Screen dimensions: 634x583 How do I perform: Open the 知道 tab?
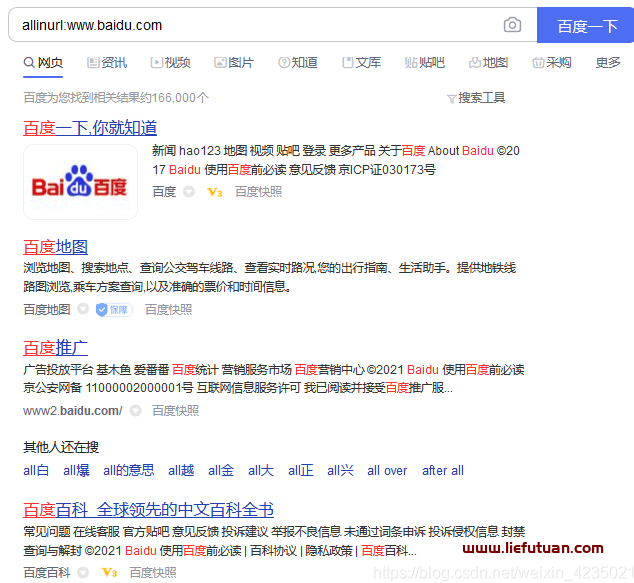click(298, 63)
